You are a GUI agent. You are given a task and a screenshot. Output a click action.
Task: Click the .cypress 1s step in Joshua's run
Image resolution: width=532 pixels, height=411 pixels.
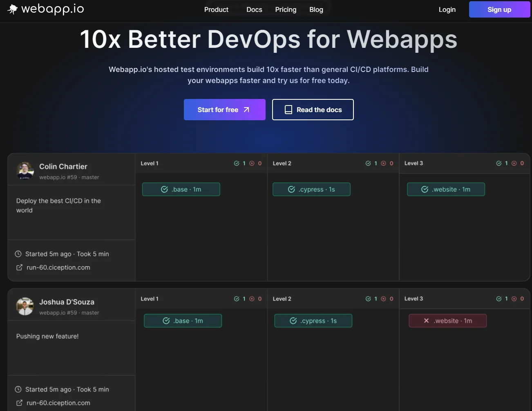(x=313, y=321)
